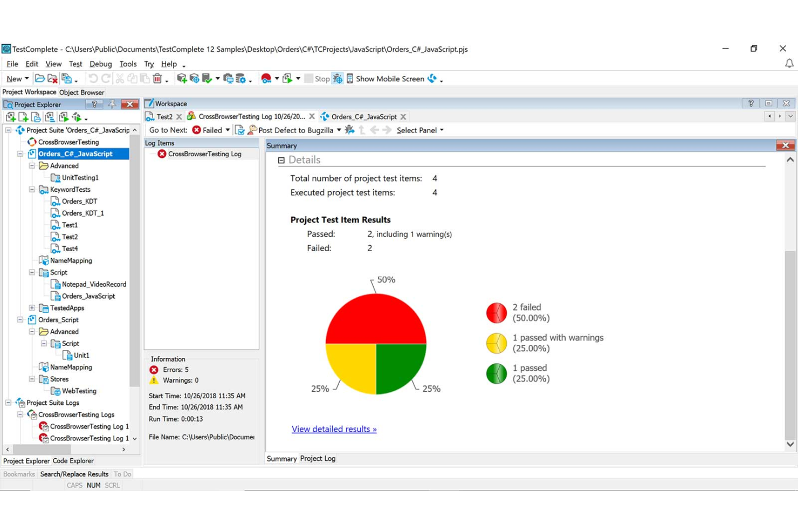
Task: Switch to the Object Browser tab
Action: [81, 92]
